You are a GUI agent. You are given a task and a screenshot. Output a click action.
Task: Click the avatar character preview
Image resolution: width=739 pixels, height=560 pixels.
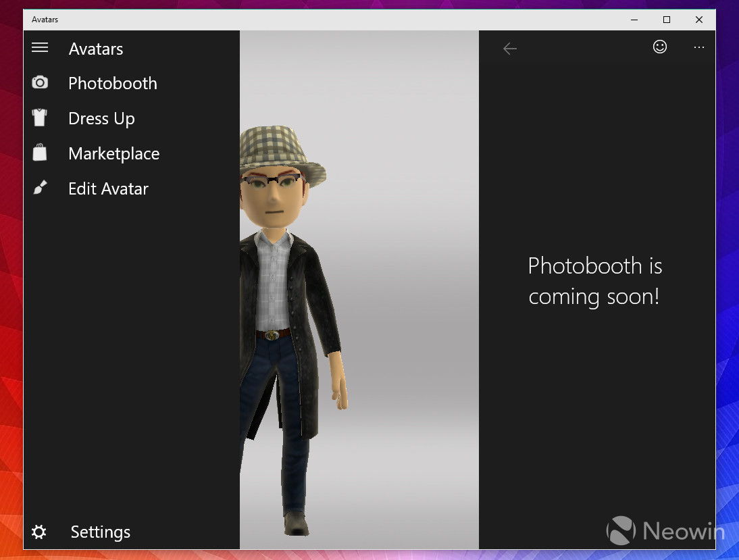pos(294,330)
